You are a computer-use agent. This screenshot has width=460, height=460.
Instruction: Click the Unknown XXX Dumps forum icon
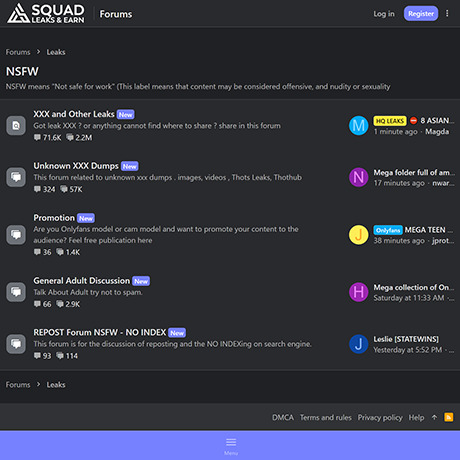click(x=16, y=177)
